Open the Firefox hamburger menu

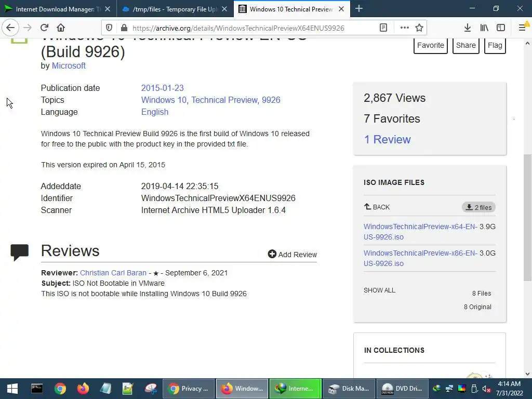523,28
